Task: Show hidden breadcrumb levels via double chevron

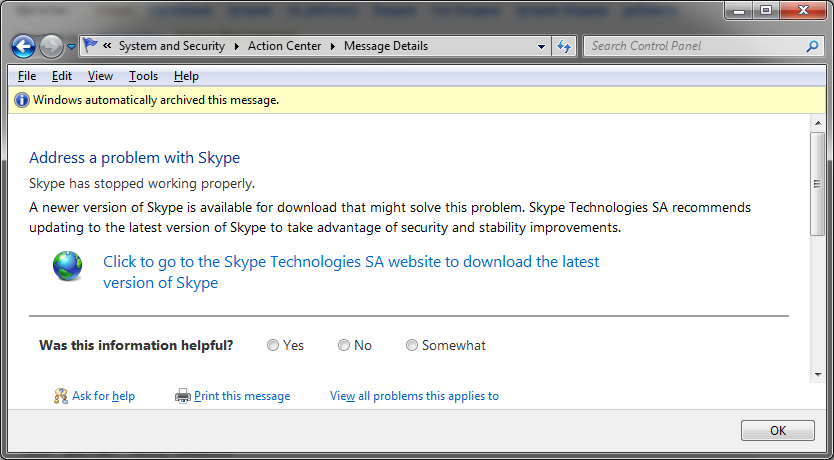Action: point(107,46)
